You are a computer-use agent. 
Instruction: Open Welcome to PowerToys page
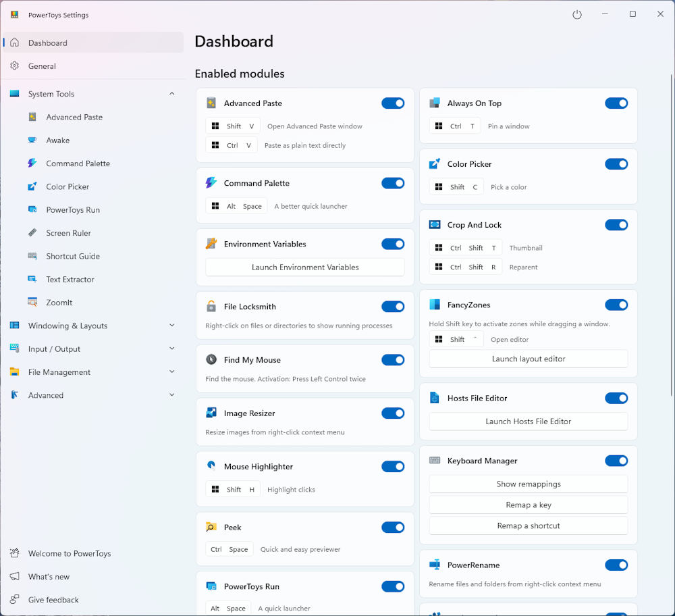tap(93, 553)
